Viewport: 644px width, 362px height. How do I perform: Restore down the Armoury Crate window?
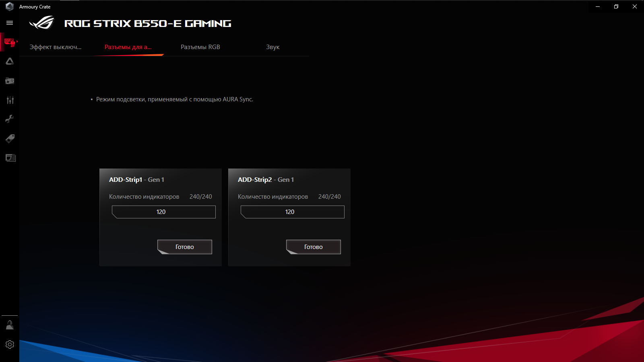(x=616, y=6)
